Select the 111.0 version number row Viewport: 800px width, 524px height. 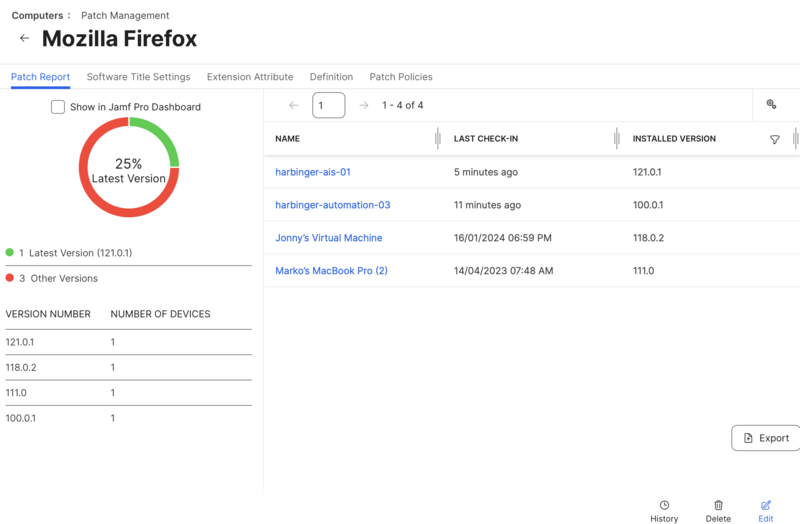pos(129,393)
